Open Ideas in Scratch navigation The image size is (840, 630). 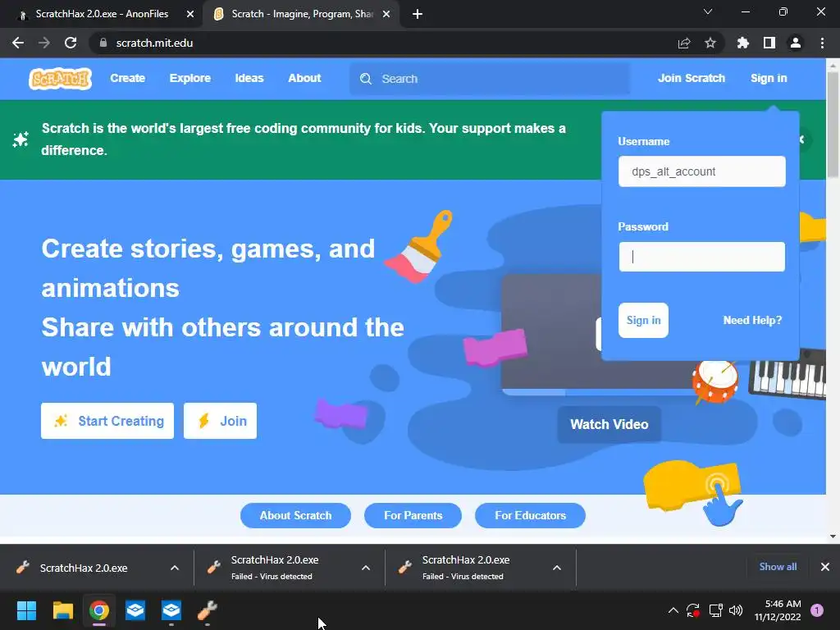tap(249, 78)
